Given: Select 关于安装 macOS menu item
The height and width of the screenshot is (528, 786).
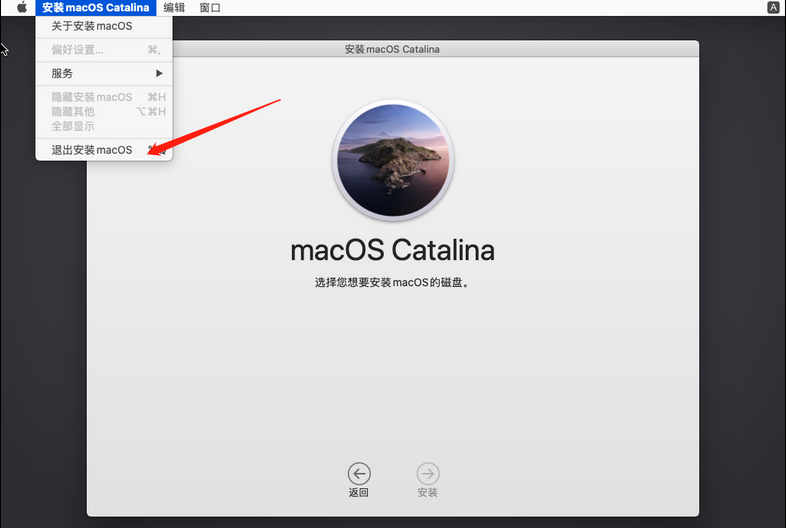Looking at the screenshot, I should [104, 26].
